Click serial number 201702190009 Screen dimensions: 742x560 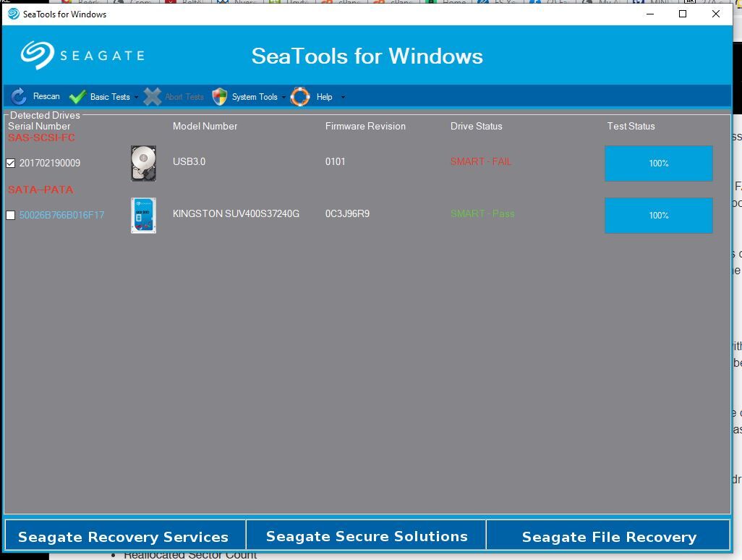coord(50,163)
